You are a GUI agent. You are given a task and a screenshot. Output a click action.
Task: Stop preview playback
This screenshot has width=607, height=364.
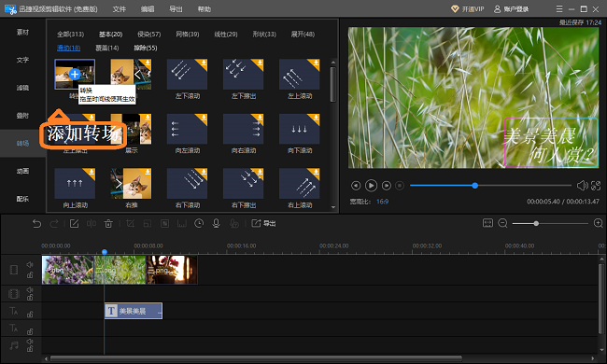point(400,186)
